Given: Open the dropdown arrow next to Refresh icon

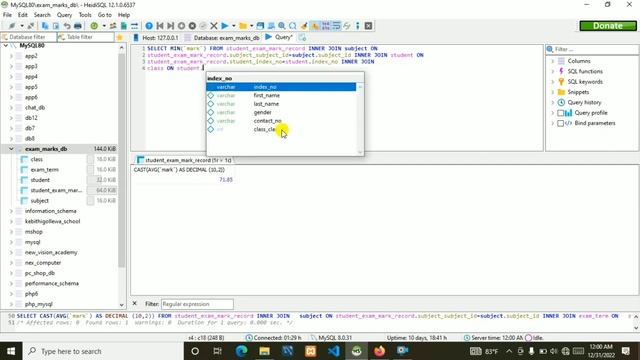Looking at the screenshot, I should (x=104, y=26).
